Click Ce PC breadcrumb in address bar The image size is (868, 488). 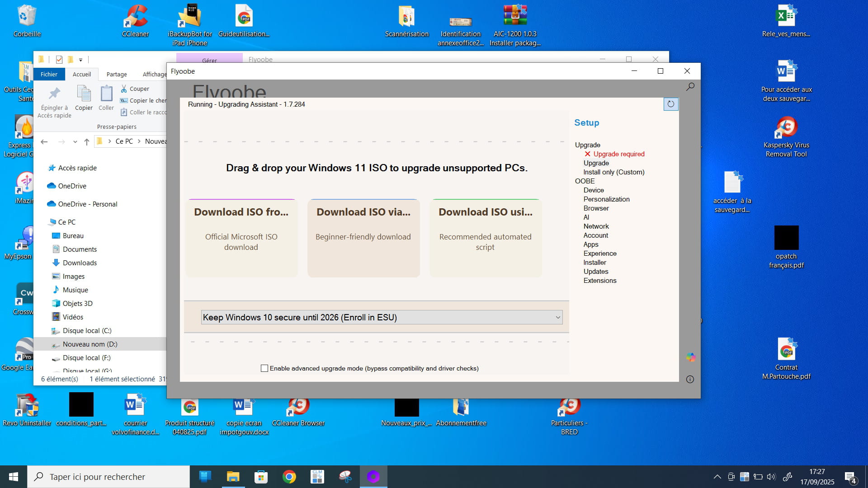(x=124, y=141)
